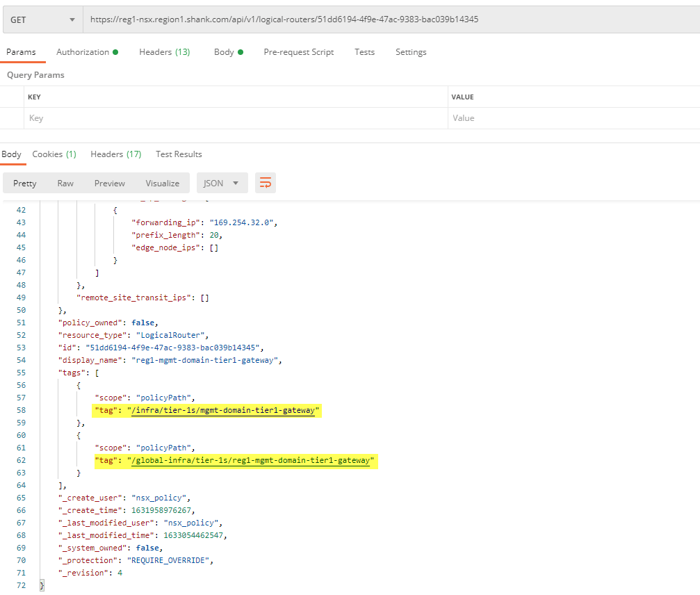The height and width of the screenshot is (595, 700).
Task: Click the id value 51dd6194-4f9e-47ac-9383-bac039b14345
Action: tap(172, 348)
